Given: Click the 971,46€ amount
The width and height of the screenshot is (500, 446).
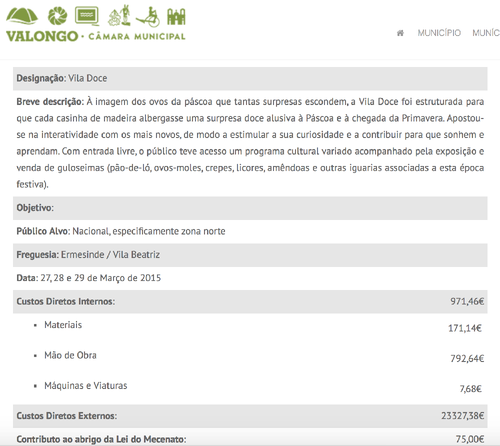Looking at the screenshot, I should [467, 302].
